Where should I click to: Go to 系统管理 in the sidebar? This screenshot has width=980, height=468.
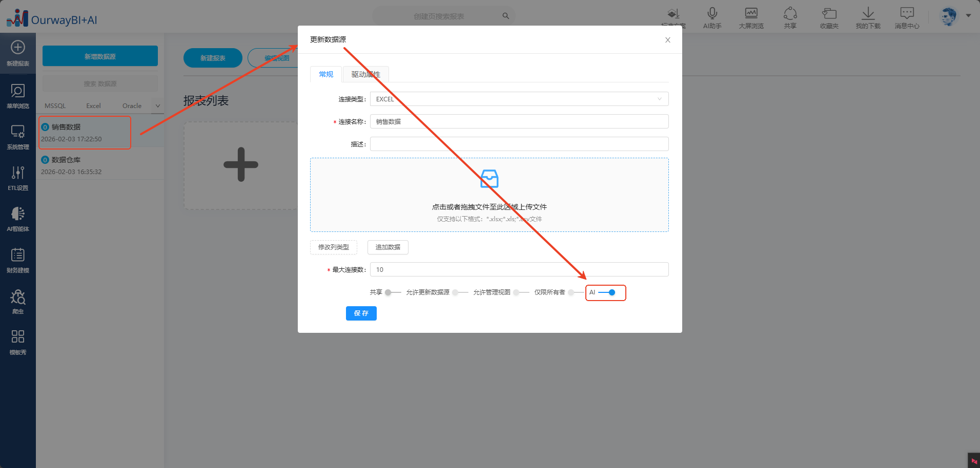[18, 137]
